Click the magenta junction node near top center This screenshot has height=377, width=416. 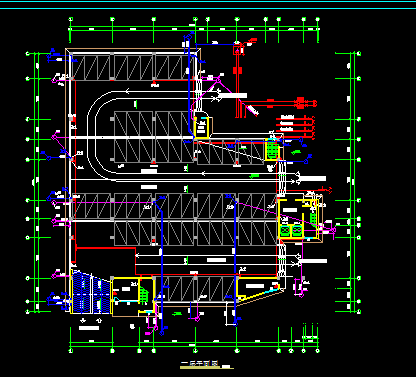pyautogui.click(x=218, y=80)
